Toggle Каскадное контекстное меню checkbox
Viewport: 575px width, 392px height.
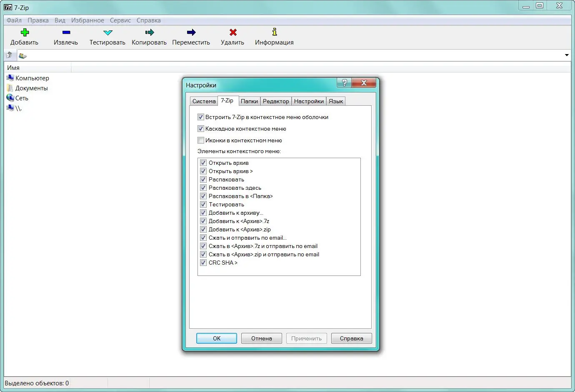pyautogui.click(x=201, y=129)
